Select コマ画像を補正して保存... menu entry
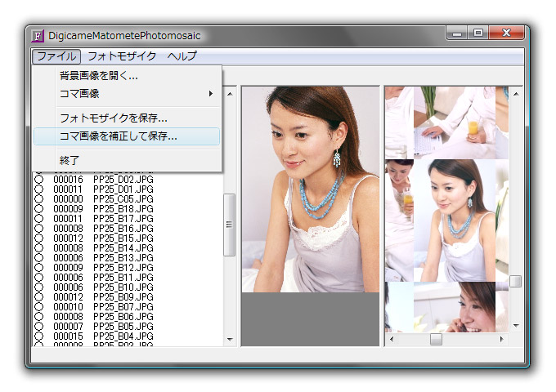The height and width of the screenshot is (392, 556). 127,136
